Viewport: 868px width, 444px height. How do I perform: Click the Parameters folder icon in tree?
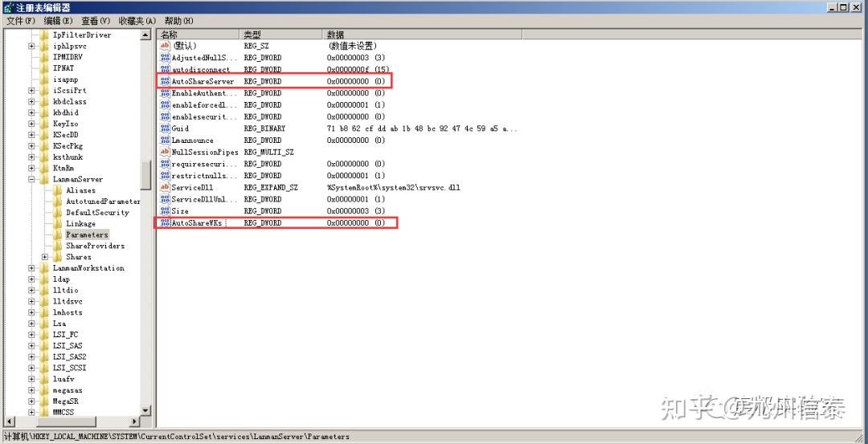[58, 234]
